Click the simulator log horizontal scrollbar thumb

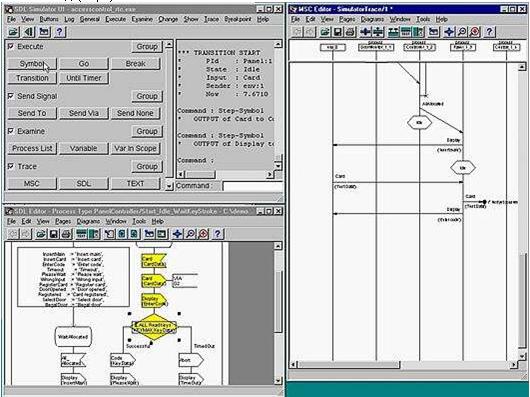coord(201,174)
